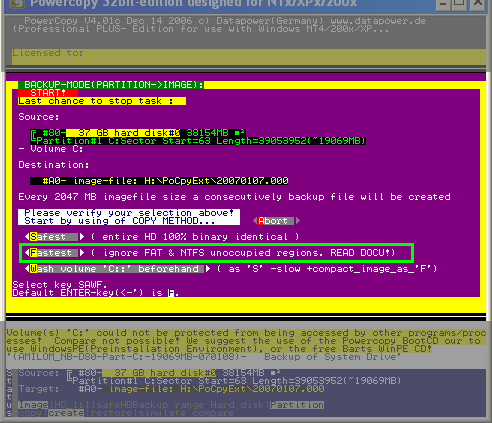Click the red START! indicator
Image resolution: width=492 pixels, height=423 pixels.
(x=48, y=93)
